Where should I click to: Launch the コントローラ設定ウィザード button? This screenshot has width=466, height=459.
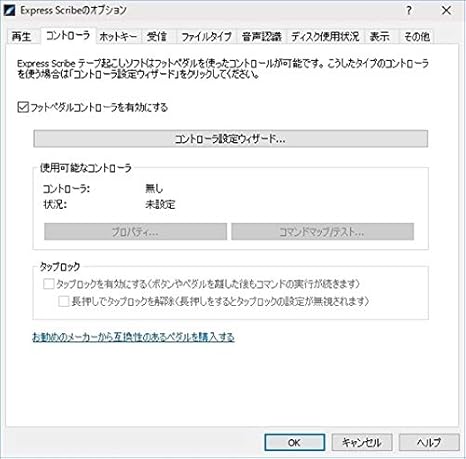(x=230, y=139)
